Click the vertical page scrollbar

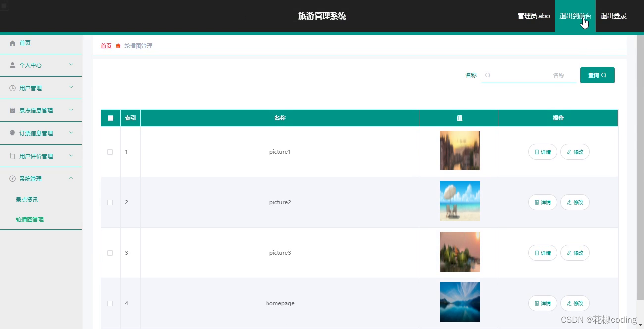pyautogui.click(x=640, y=168)
